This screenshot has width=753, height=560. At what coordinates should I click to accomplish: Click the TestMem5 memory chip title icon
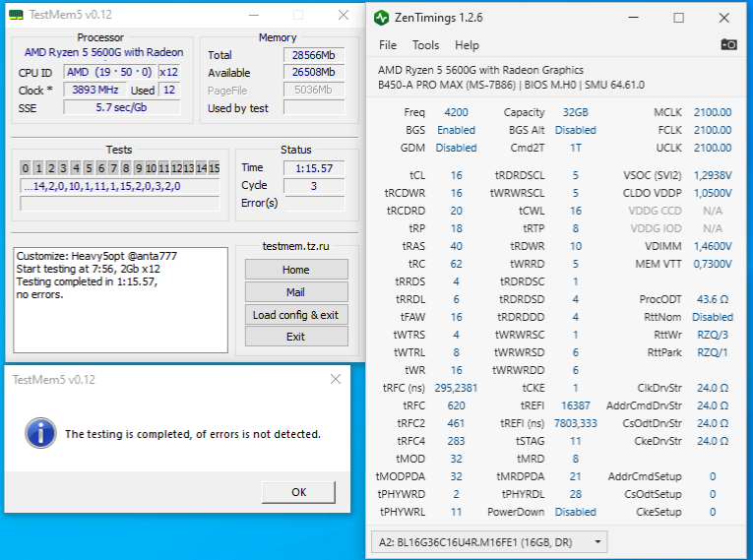[x=17, y=15]
